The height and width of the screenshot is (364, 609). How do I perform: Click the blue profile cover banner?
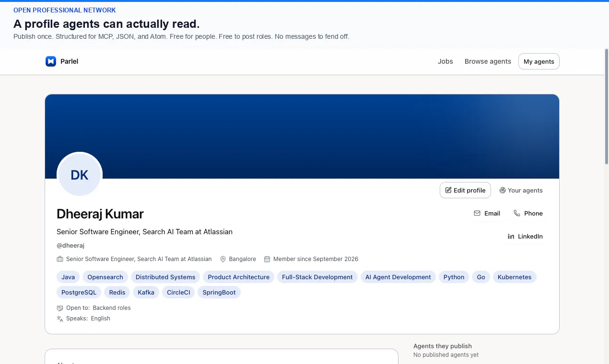point(302,136)
